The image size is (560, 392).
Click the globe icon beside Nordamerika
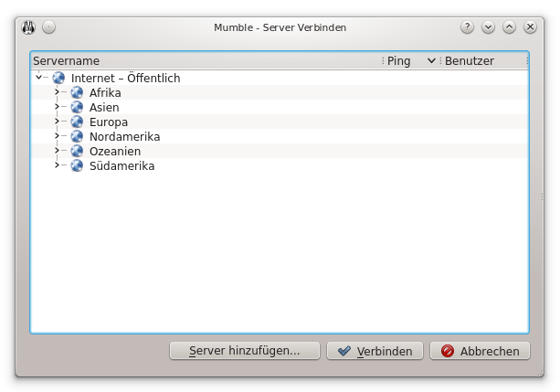[x=77, y=136]
